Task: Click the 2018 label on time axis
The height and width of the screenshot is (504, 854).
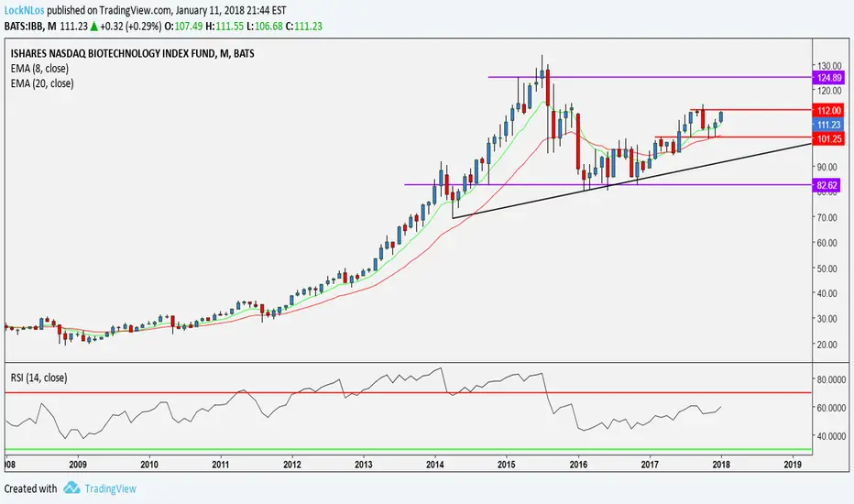Action: tap(722, 465)
